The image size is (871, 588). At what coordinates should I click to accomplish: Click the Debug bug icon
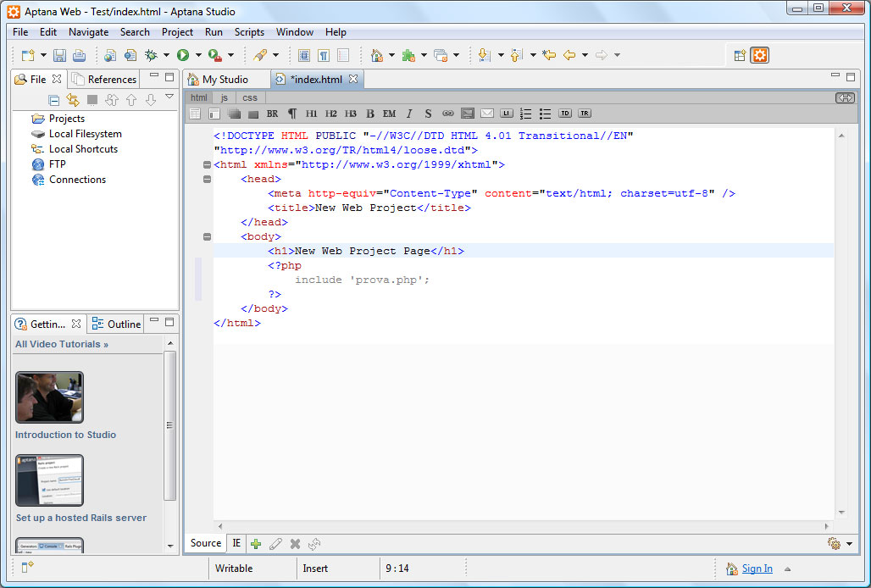tap(151, 55)
